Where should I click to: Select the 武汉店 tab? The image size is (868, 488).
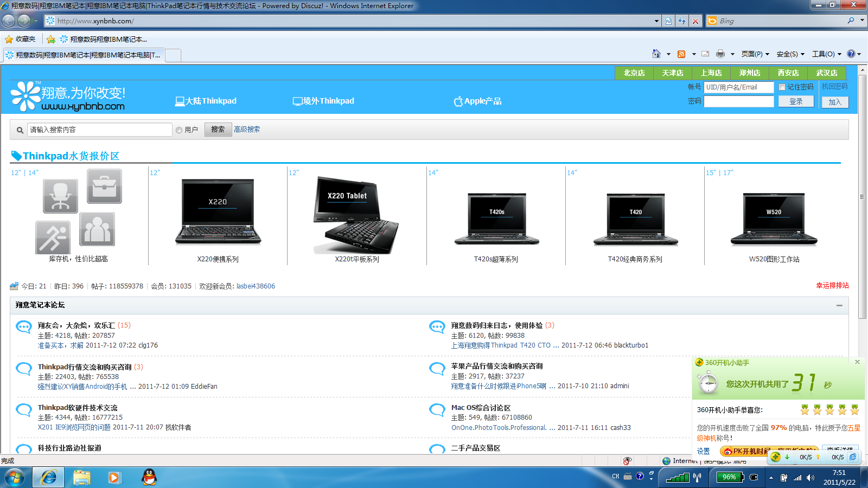[x=827, y=73]
